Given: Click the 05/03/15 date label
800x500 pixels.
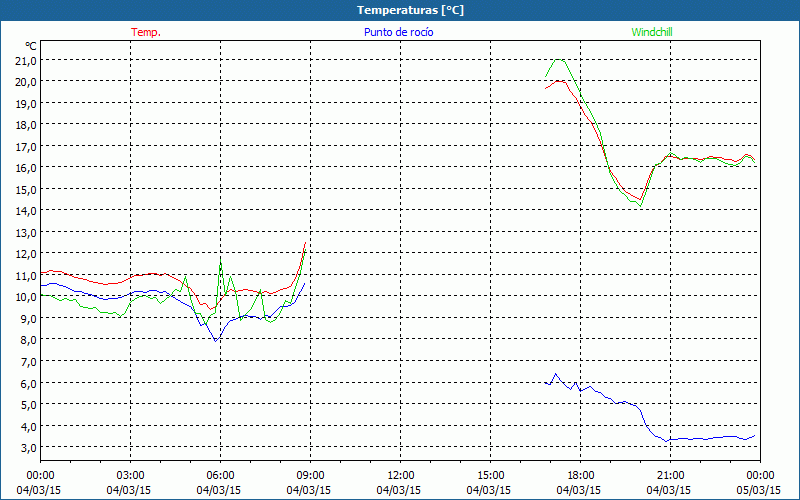Looking at the screenshot, I should point(759,490).
